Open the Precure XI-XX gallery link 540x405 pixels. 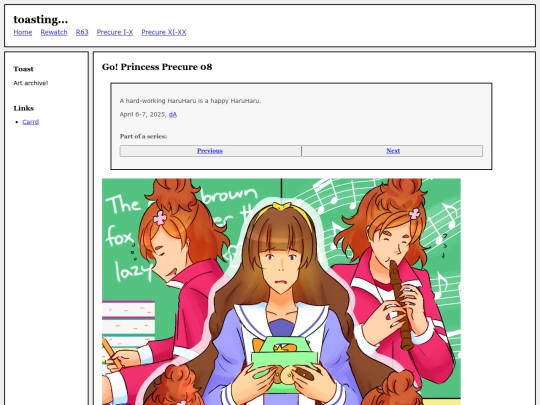[x=164, y=32]
